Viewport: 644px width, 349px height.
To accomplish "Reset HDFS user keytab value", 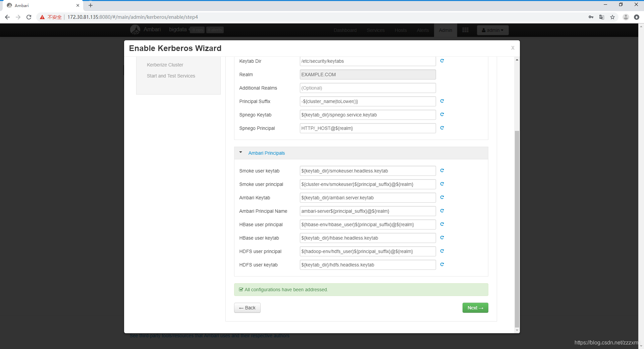I will 442,264.
